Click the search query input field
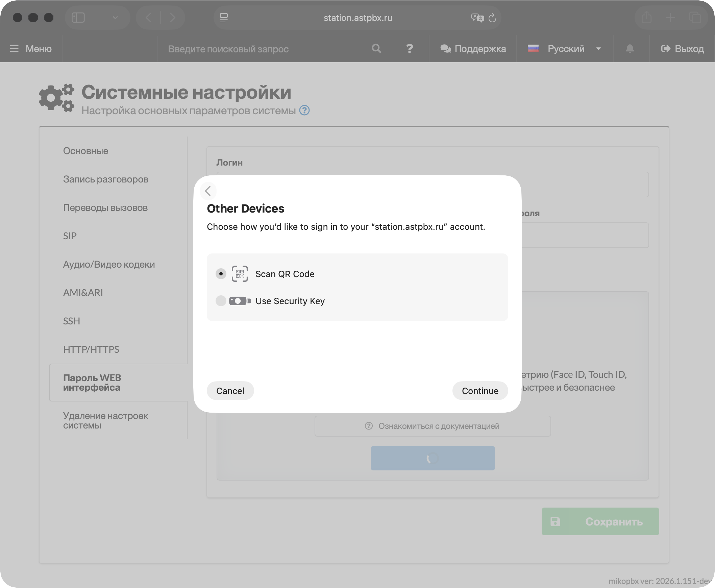715x588 pixels. [x=264, y=49]
